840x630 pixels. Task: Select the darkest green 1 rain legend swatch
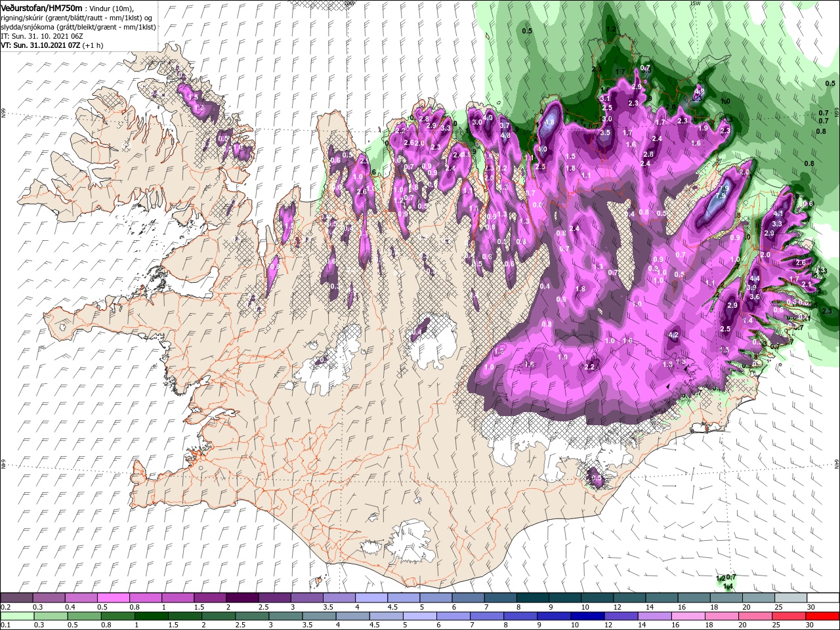click(151, 616)
